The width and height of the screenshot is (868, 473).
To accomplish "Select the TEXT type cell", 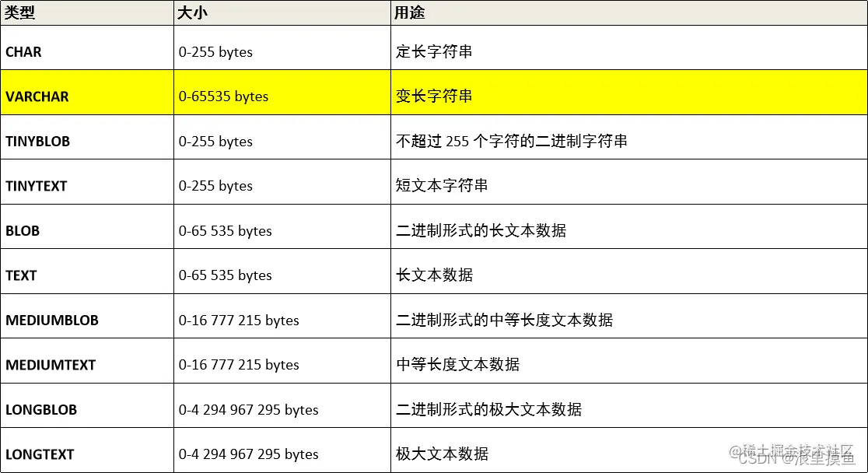I will 87,272.
